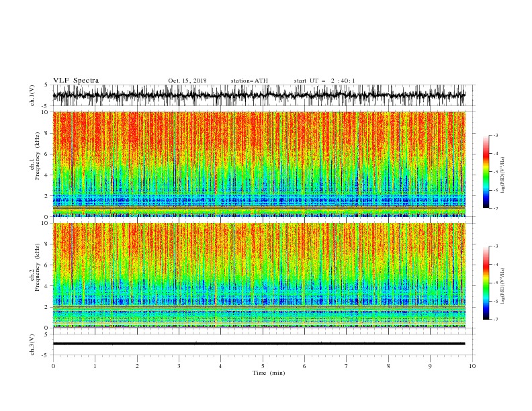
Task: Click the flat ch.3 voltage trace
Action: (259, 344)
